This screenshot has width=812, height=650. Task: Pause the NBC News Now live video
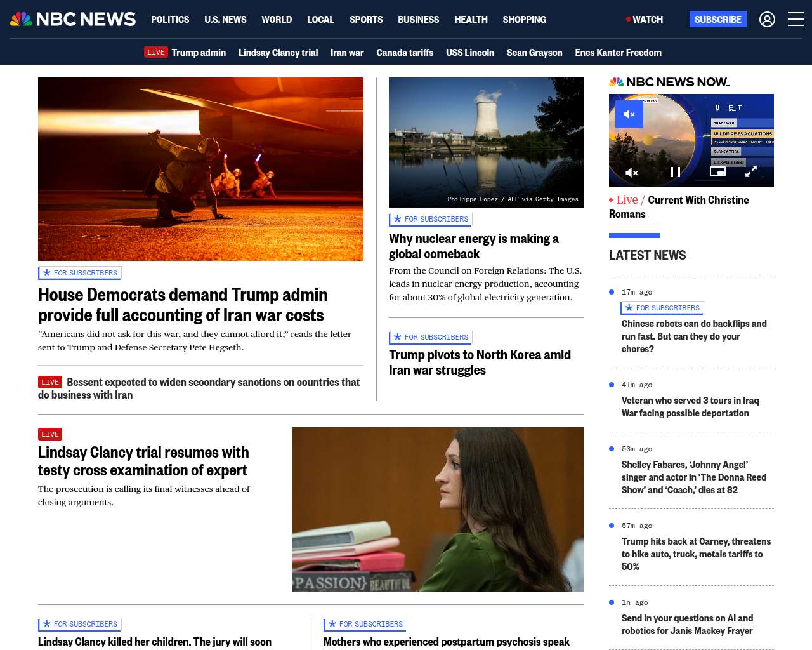[x=675, y=172]
